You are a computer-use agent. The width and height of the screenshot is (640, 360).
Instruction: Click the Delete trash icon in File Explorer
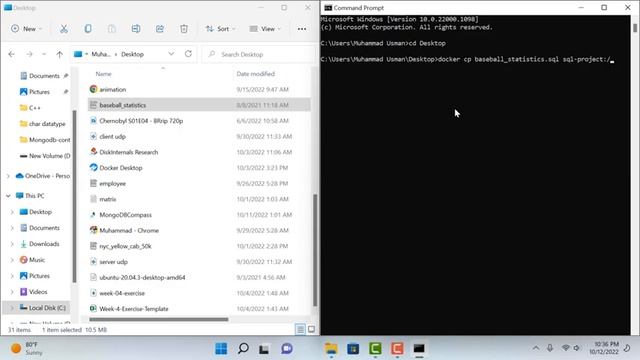tap(184, 29)
